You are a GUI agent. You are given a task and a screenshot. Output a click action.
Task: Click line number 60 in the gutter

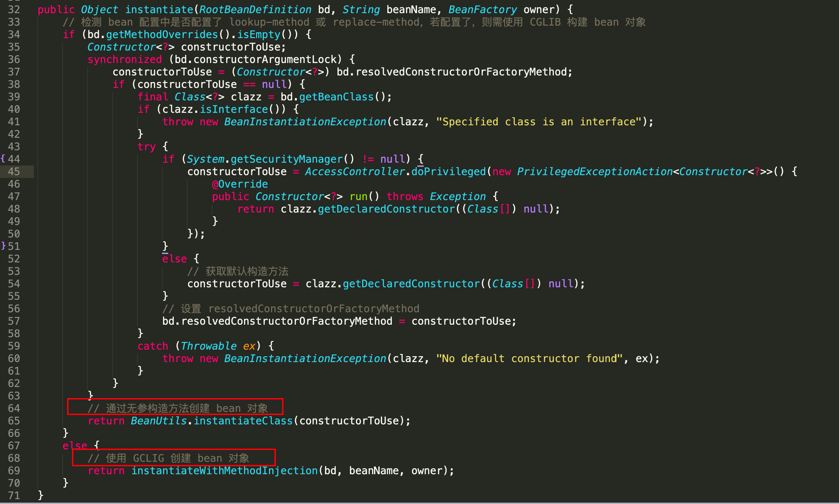point(14,358)
